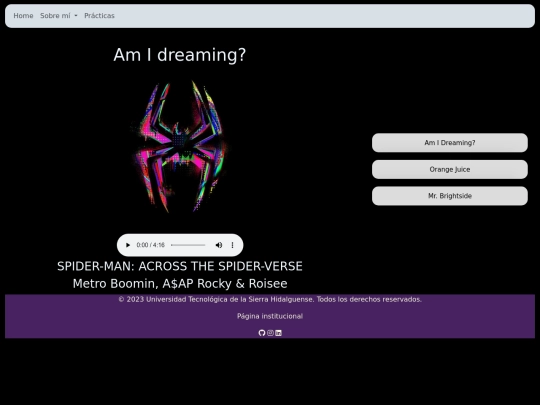Mute the audio player volume
Viewport: 540px width, 405px height.
pyautogui.click(x=219, y=245)
